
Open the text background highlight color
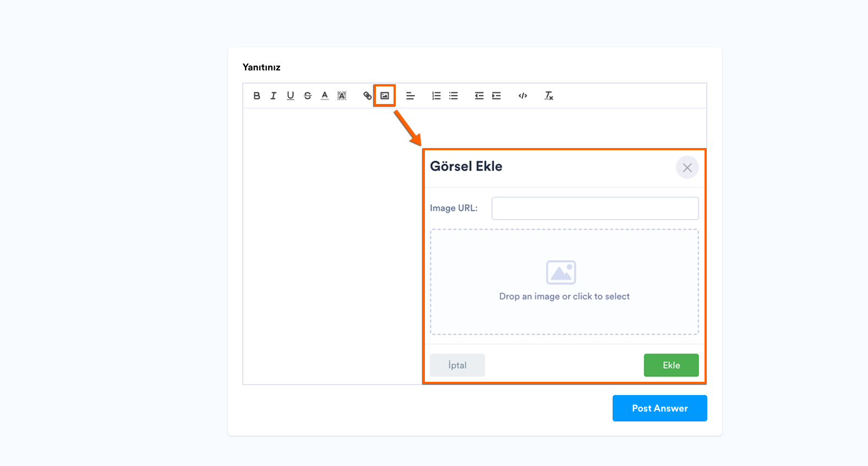342,96
